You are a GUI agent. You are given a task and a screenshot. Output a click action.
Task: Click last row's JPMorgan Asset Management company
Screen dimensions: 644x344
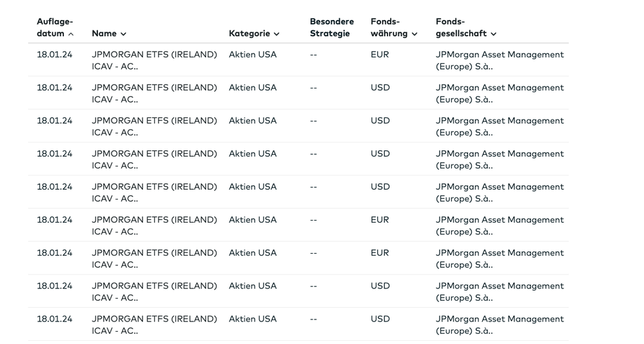(x=499, y=324)
